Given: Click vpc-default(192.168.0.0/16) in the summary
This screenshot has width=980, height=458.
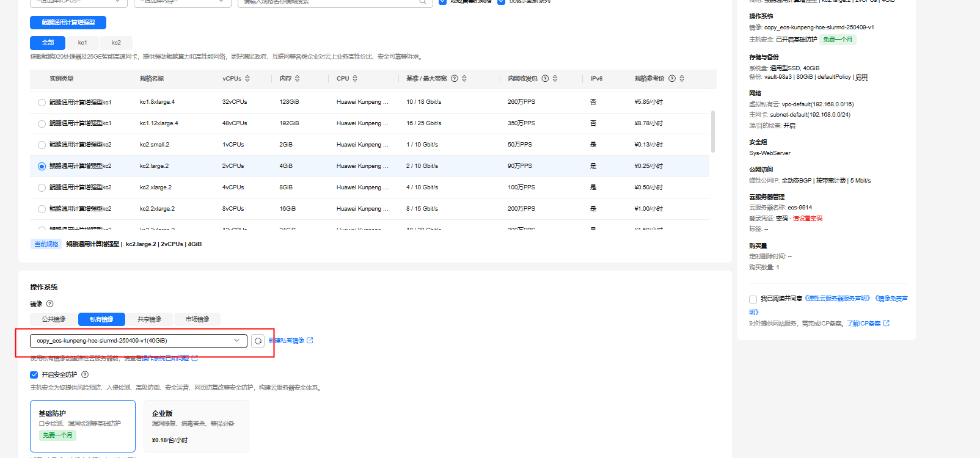Looking at the screenshot, I should point(818,104).
